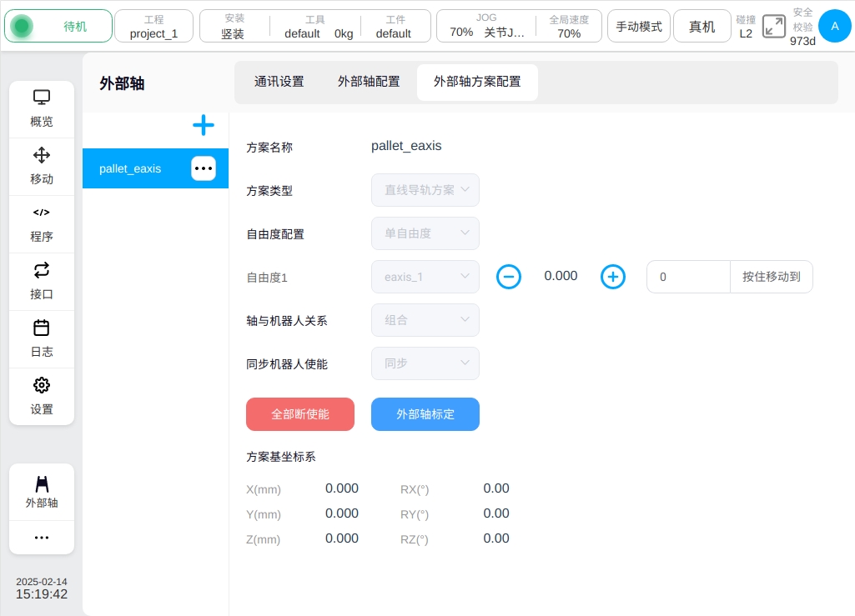855x616 pixels.
Task: Go to the 移动 move panel
Action: pos(42,167)
